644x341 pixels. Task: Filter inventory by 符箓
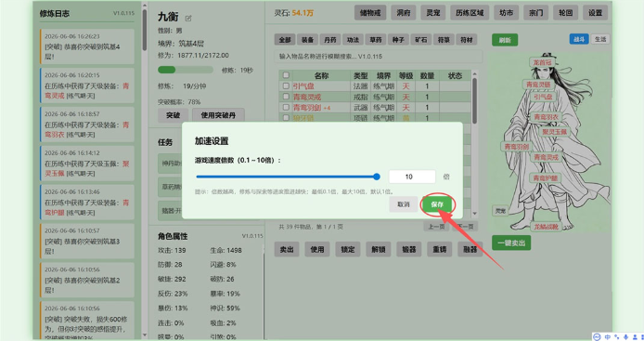pos(444,39)
